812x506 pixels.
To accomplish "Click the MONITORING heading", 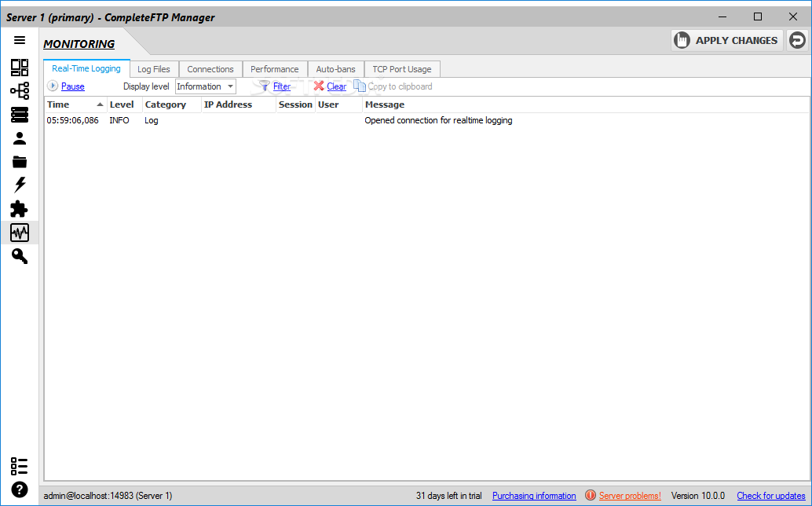I will coord(79,44).
